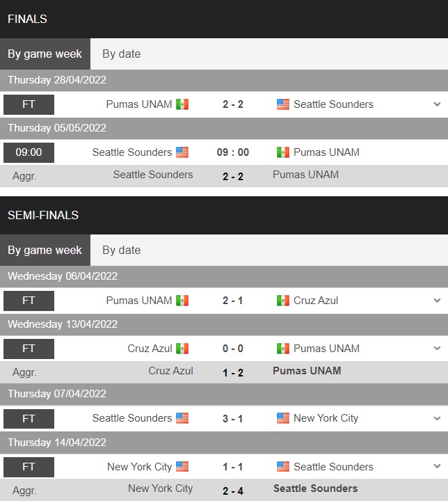Image resolution: width=448 pixels, height=501 pixels.
Task: Click the 2 - 4 aggregate score
Action: point(232,489)
